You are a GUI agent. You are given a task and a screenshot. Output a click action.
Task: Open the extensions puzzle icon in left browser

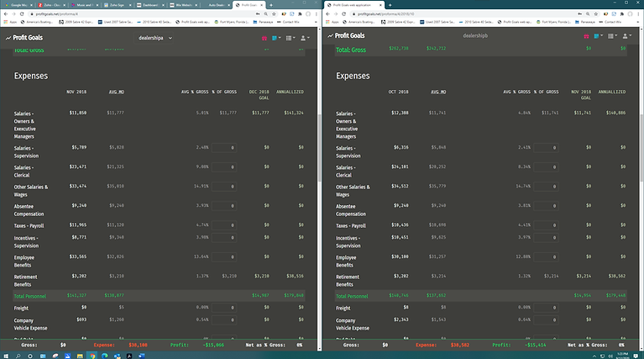coord(300,14)
